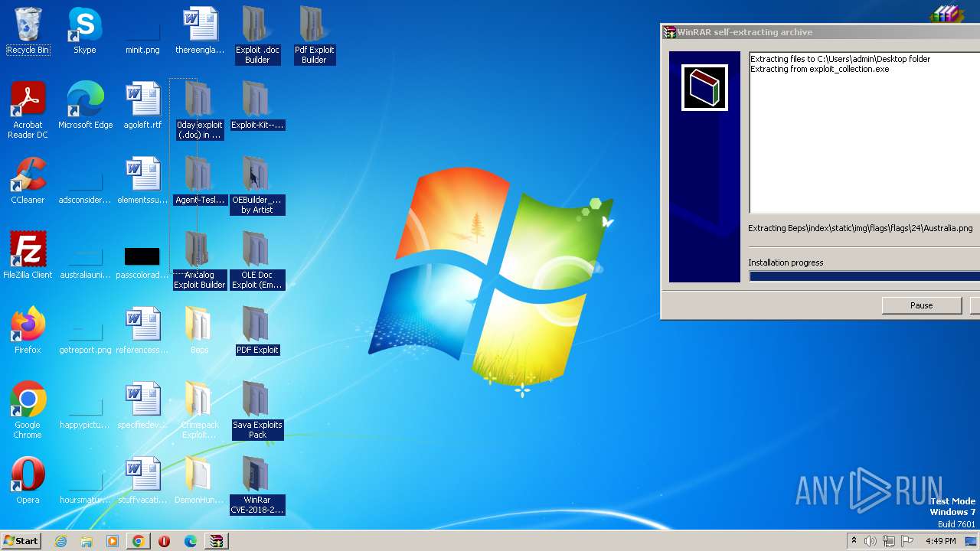Screen dimensions: 980x551
Task: Open Opera desktop shortcut
Action: click(x=28, y=481)
